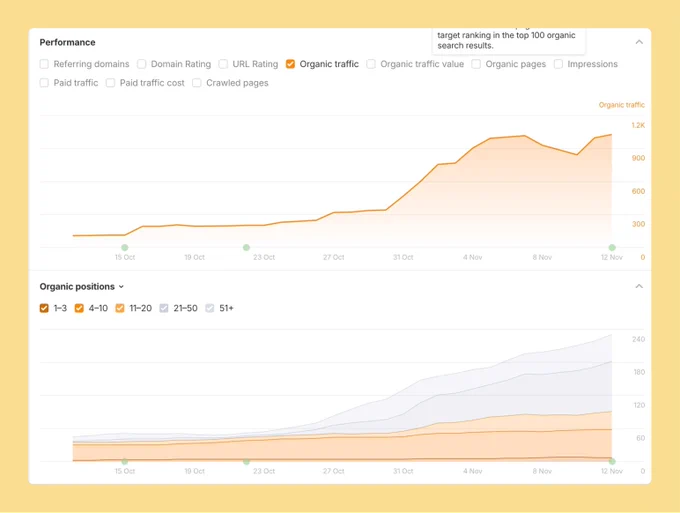Tick the Paid traffic checkbox
This screenshot has width=680, height=513.
point(44,83)
